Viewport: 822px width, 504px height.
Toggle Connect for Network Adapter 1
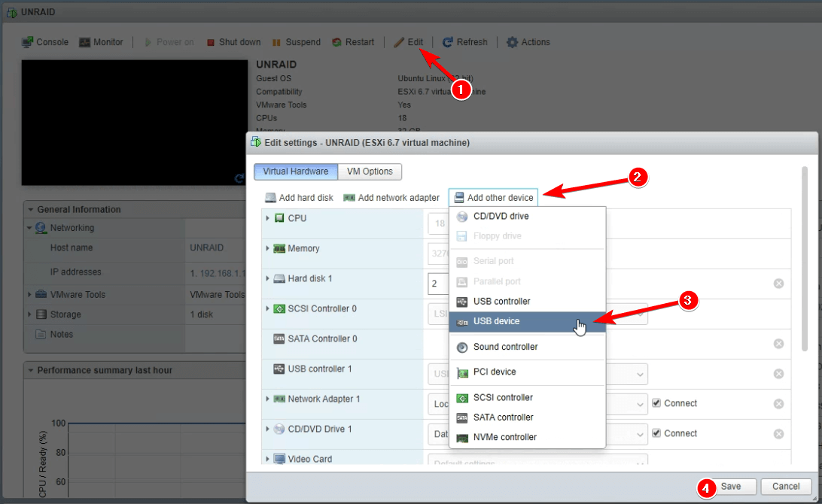coord(656,403)
